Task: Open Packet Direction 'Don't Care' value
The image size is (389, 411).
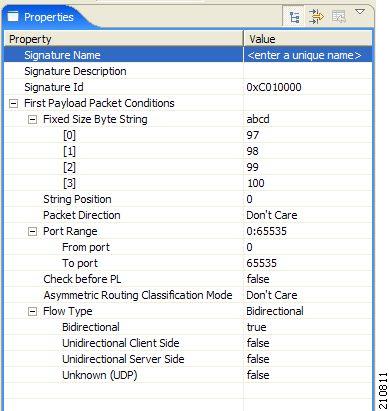Action: [272, 215]
